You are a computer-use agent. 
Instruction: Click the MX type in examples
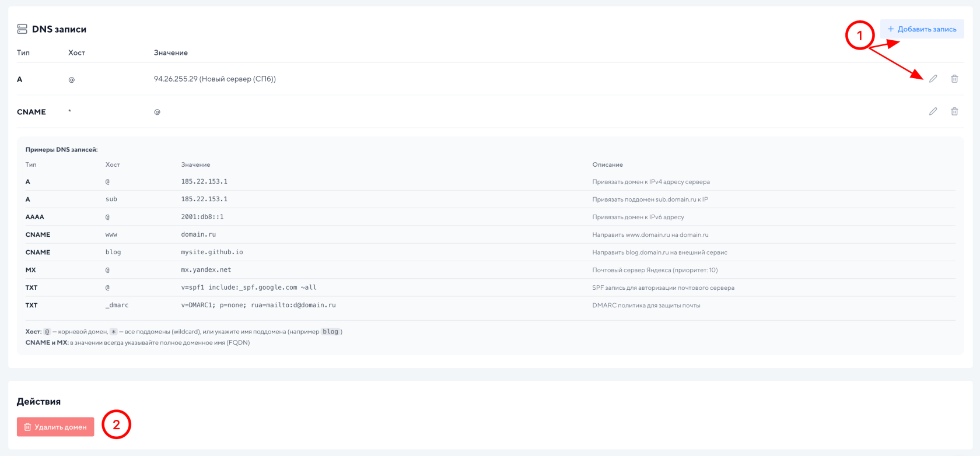tap(31, 270)
